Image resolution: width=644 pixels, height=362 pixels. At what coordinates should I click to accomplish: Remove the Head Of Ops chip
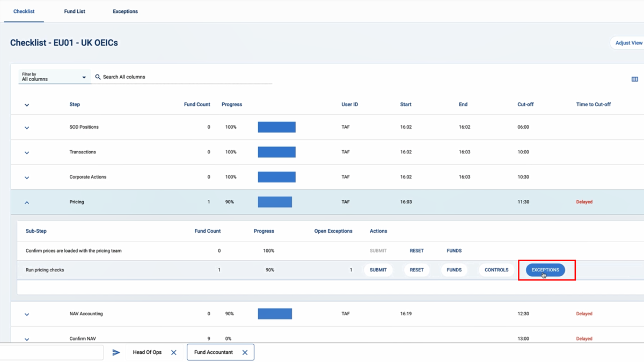(x=173, y=352)
